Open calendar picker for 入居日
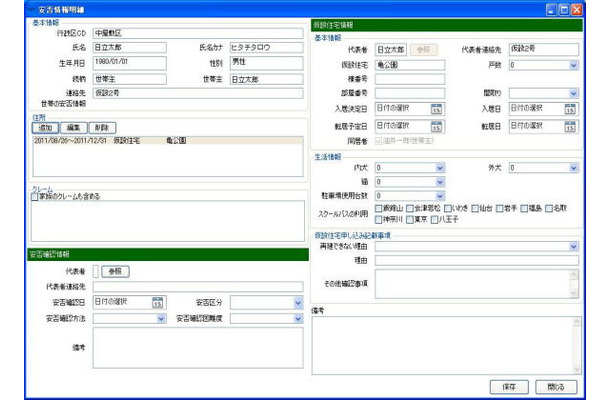This screenshot has width=610, height=400. [570, 108]
